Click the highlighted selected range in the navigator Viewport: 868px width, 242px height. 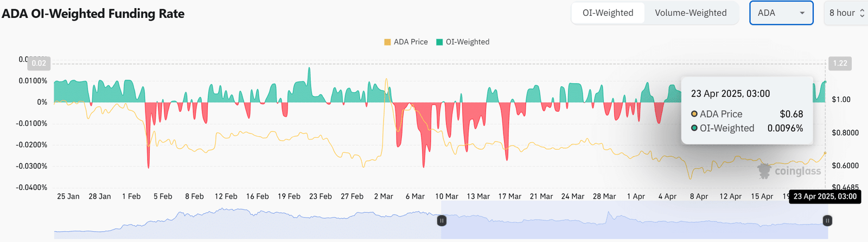(635, 221)
